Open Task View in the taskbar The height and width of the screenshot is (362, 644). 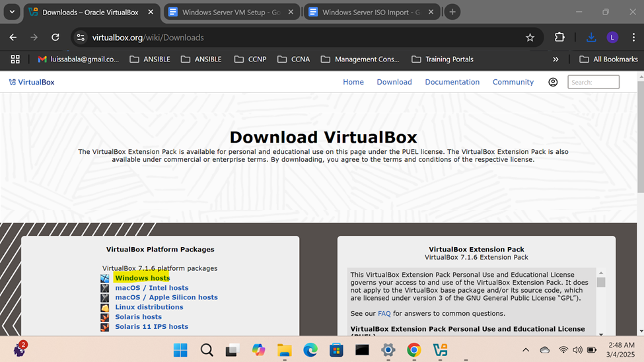(233, 350)
